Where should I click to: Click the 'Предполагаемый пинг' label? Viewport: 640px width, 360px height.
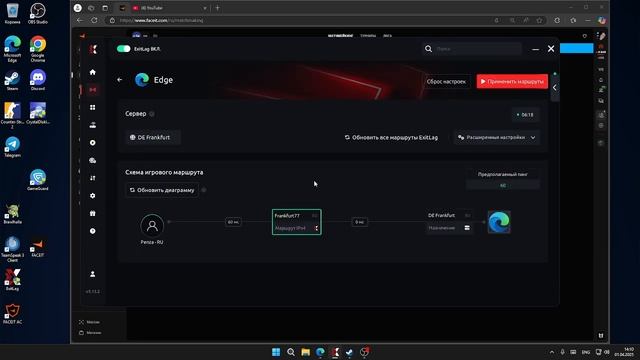[502, 174]
